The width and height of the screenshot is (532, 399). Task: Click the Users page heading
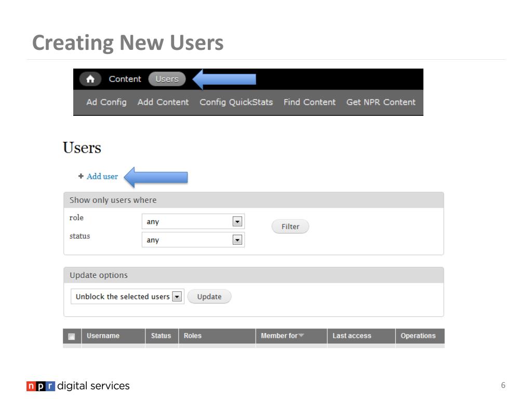click(82, 148)
